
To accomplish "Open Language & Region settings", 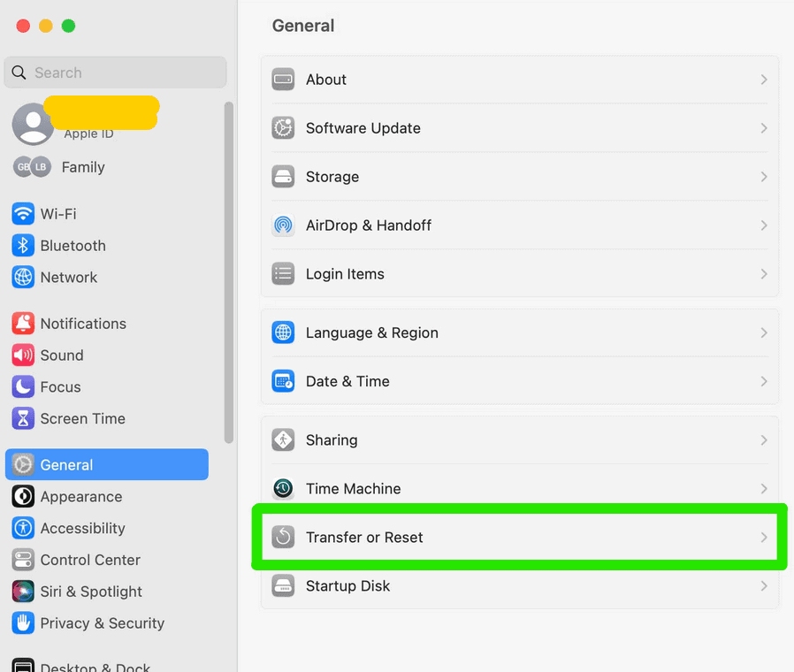I will (519, 332).
